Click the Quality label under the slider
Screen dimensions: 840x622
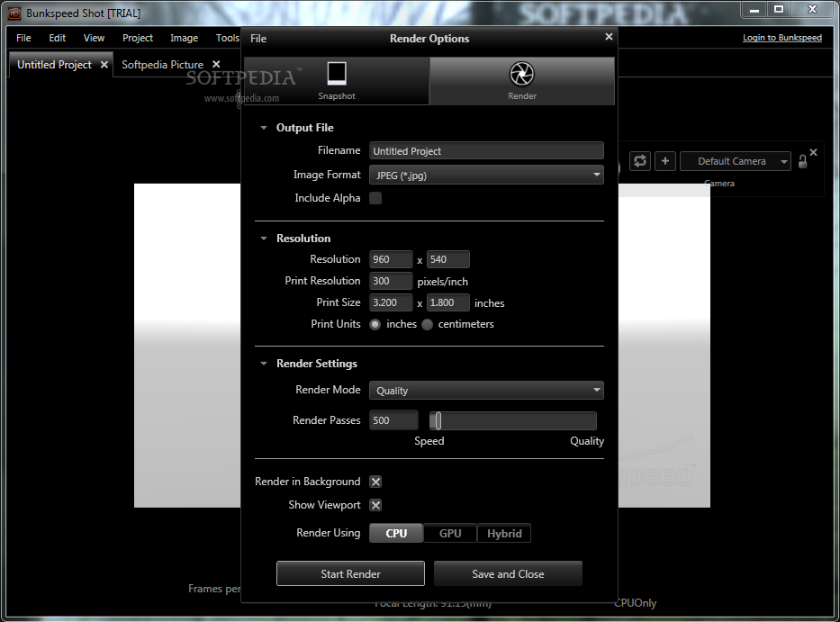tap(587, 441)
